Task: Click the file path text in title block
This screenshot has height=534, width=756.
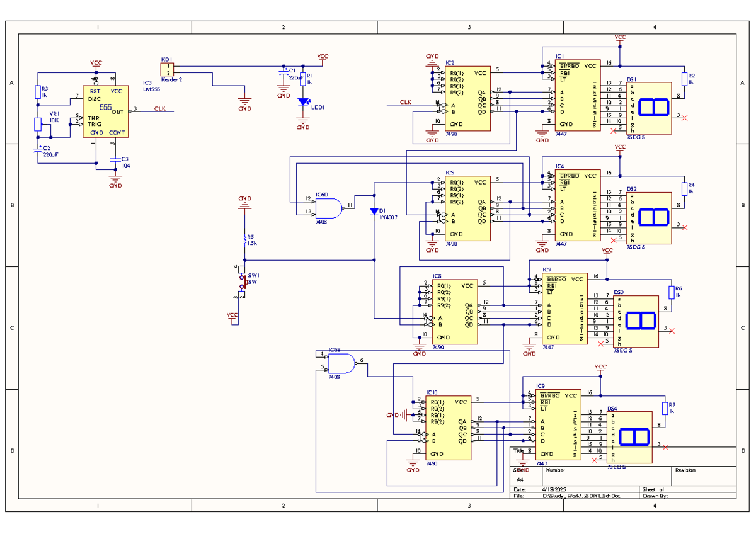Action: (581, 496)
